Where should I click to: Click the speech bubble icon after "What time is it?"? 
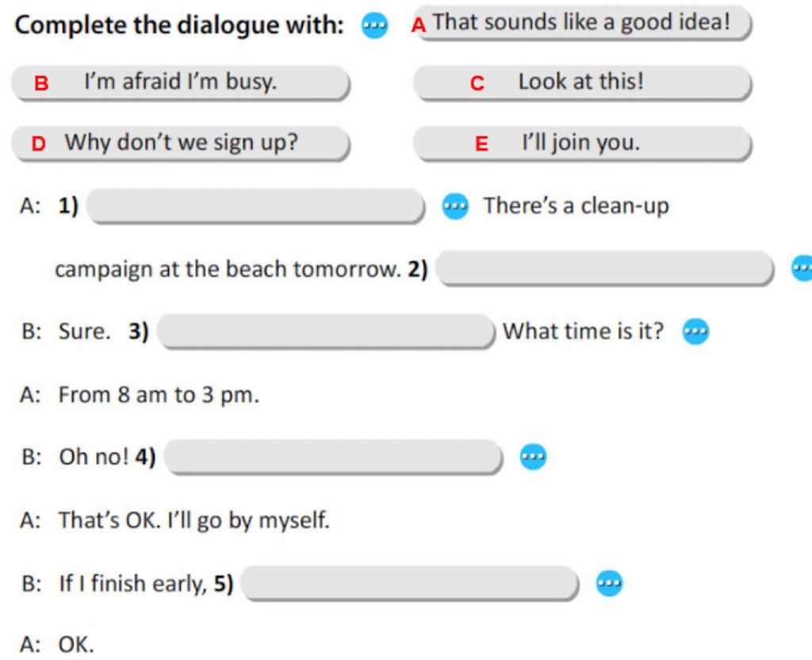pos(695,332)
